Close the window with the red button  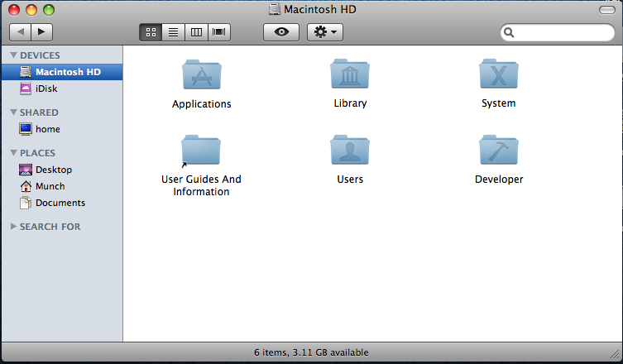click(14, 10)
